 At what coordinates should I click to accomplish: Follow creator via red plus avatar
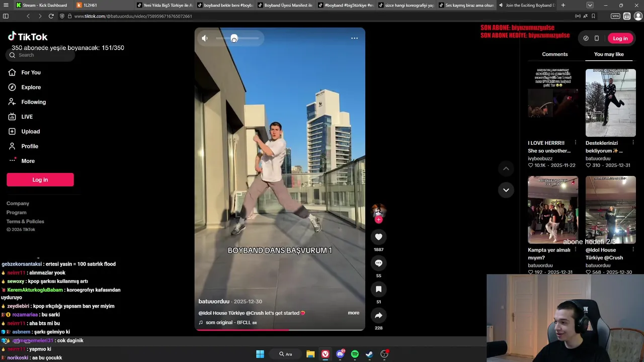click(378, 220)
